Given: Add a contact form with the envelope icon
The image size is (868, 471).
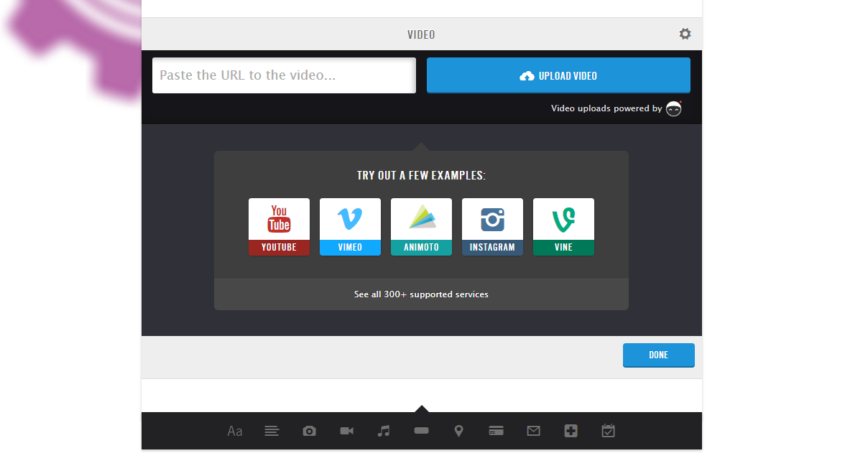Looking at the screenshot, I should pyautogui.click(x=533, y=431).
